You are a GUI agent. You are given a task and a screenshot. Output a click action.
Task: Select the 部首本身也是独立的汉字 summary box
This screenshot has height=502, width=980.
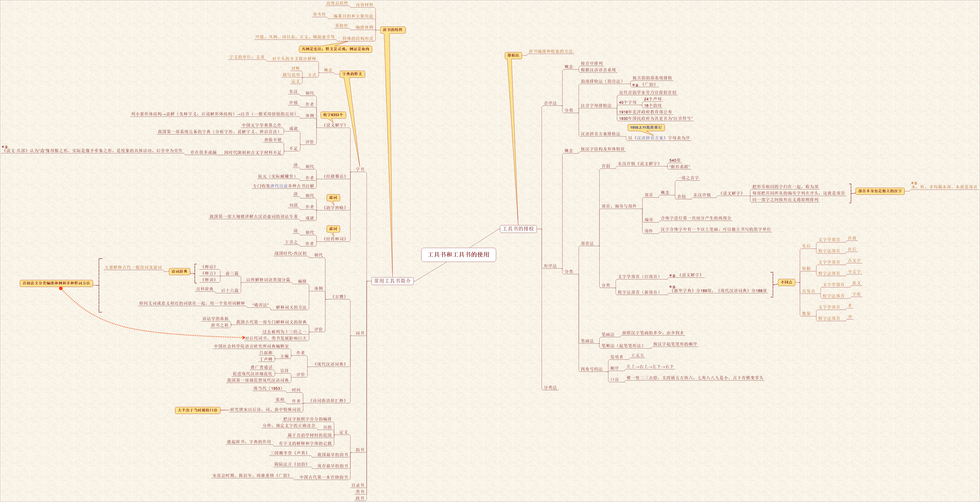pyautogui.click(x=880, y=191)
